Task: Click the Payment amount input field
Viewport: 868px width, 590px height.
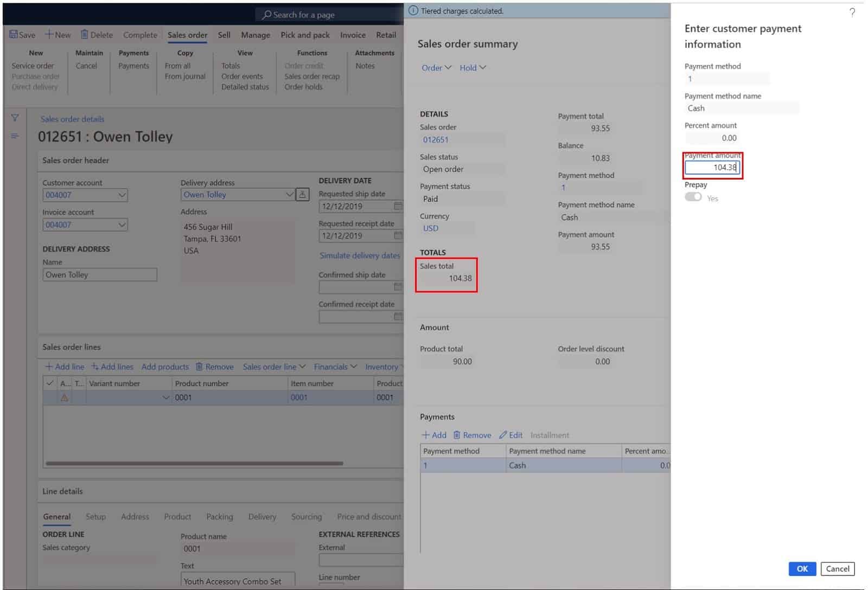Action: (x=712, y=168)
